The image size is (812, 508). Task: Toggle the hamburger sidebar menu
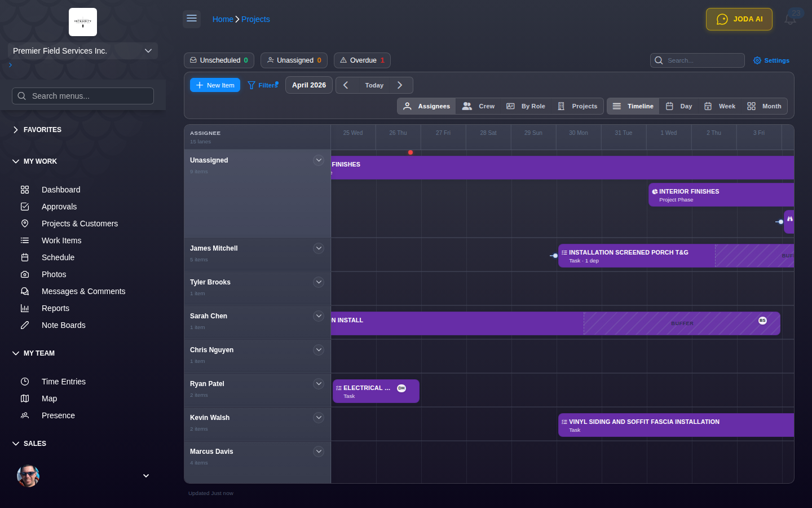point(192,19)
